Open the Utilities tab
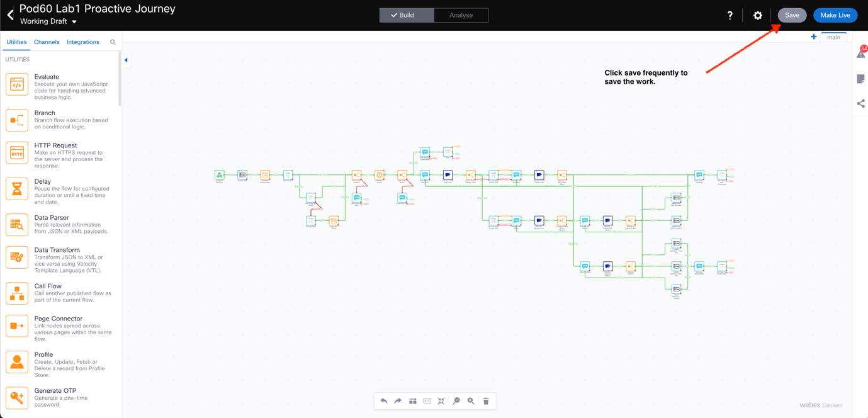Screen dimensions: 868x418 tap(16, 42)
